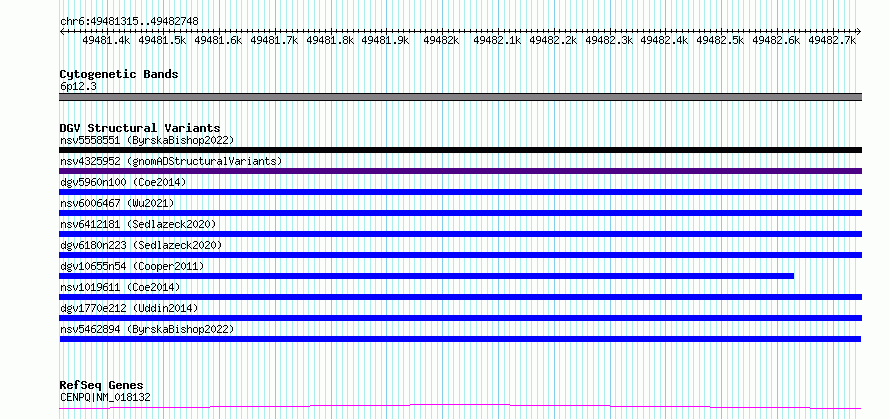Click the chr6:49481315..49482748 coordinate label
The height and width of the screenshot is (419, 890).
pos(129,22)
